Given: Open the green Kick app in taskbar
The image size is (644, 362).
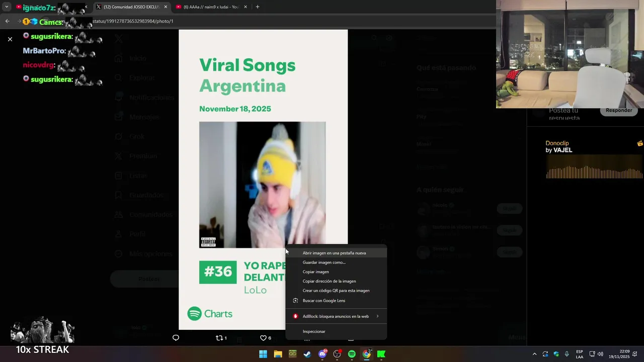Looking at the screenshot, I should (x=381, y=354).
